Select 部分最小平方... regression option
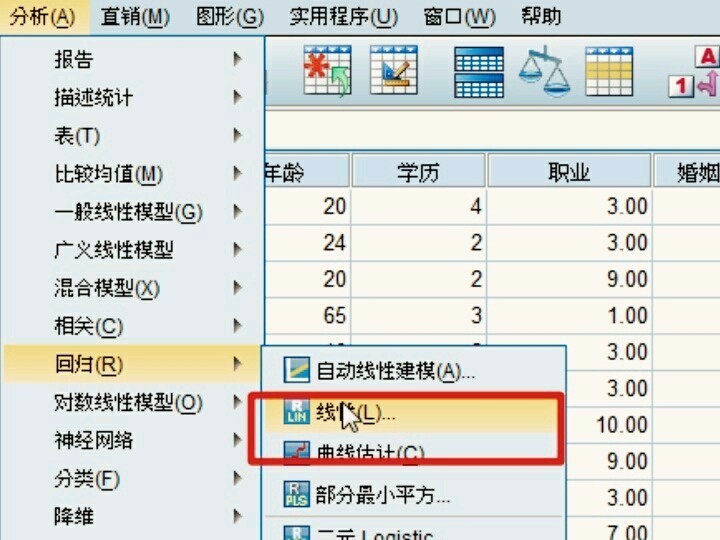This screenshot has width=720, height=540. point(414,495)
